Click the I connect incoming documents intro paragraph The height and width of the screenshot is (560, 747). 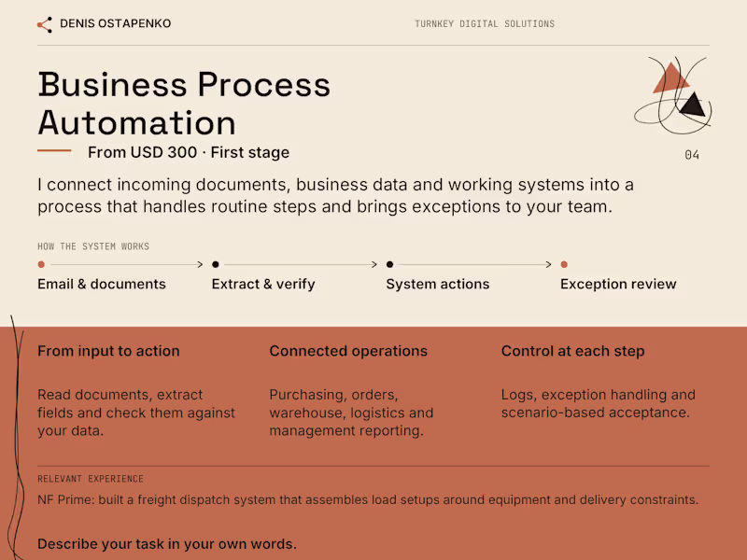pyautogui.click(x=336, y=196)
